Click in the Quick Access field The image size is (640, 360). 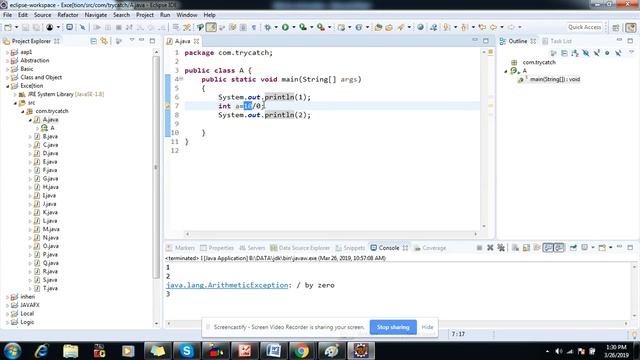pos(584,27)
